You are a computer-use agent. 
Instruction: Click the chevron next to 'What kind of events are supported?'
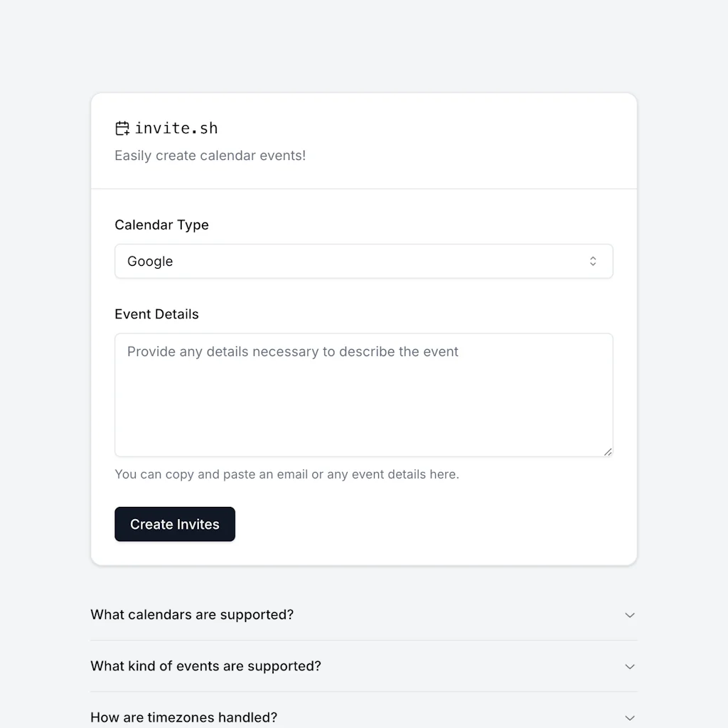pyautogui.click(x=630, y=667)
